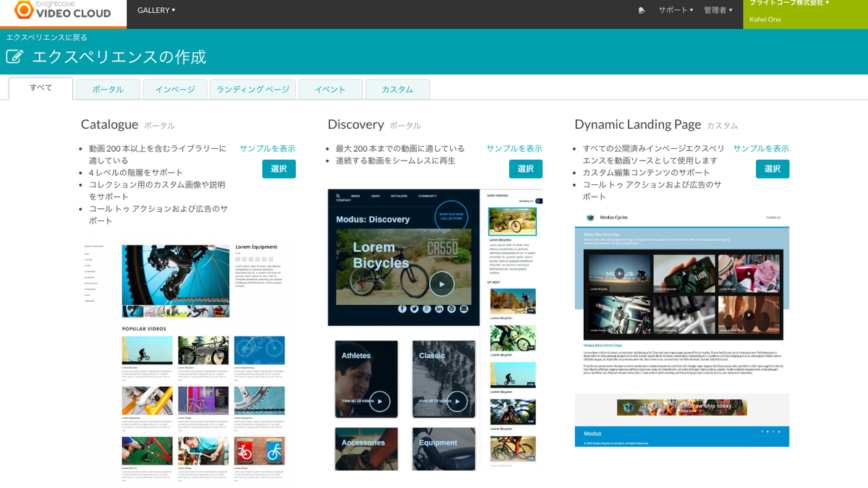Image resolution: width=868 pixels, height=488 pixels.
Task: Click the Twitter share icon in Discovery preview
Action: click(x=414, y=309)
